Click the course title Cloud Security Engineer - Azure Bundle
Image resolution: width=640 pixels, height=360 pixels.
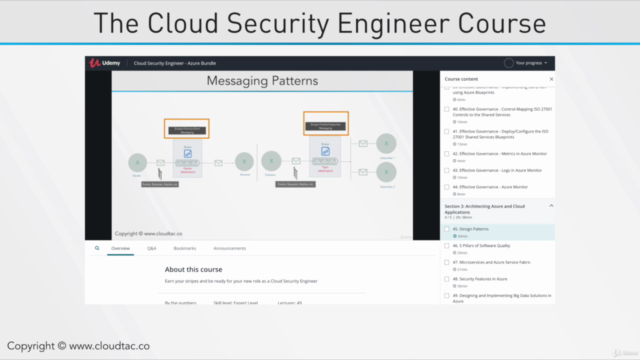[x=175, y=63]
